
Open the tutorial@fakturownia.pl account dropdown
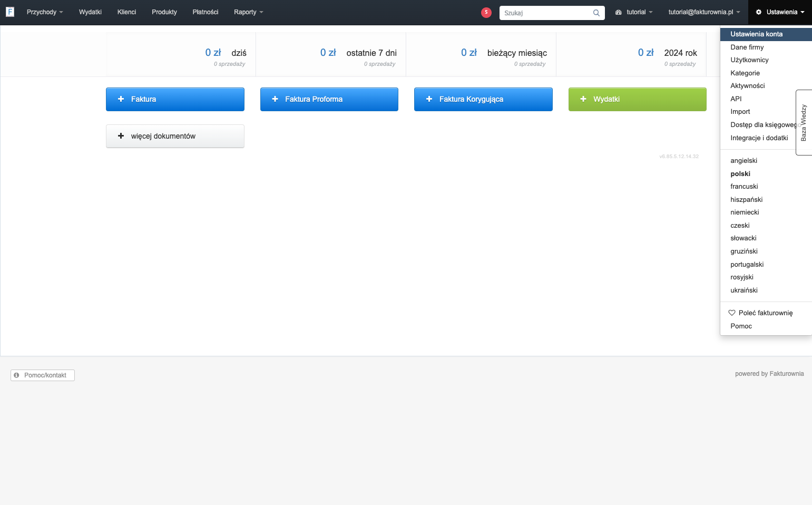pyautogui.click(x=704, y=12)
